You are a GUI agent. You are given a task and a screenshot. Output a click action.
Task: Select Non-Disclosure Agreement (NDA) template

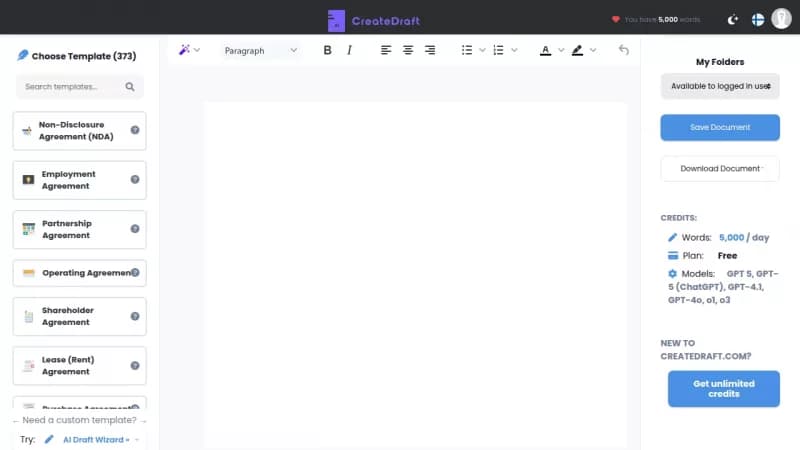click(80, 131)
